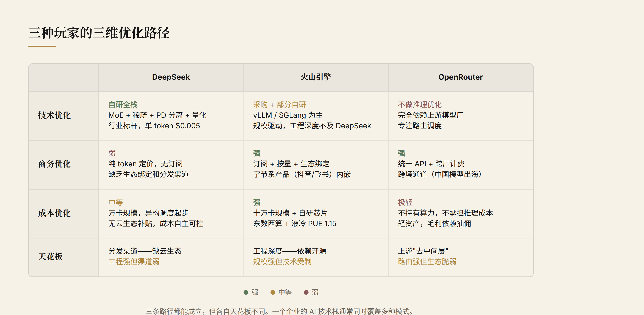644x315 pixels.
Task: Click text vLLM / SGLang 为主
Action: click(288, 115)
